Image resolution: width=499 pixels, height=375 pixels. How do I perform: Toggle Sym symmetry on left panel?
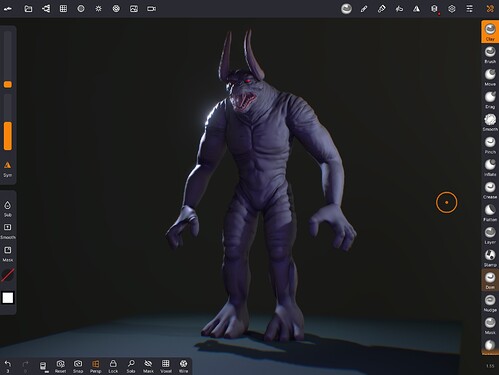pos(7,169)
